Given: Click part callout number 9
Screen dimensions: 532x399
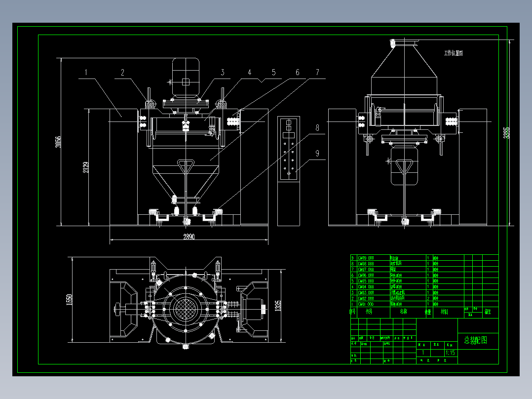Looking at the screenshot, I should pos(317,153).
